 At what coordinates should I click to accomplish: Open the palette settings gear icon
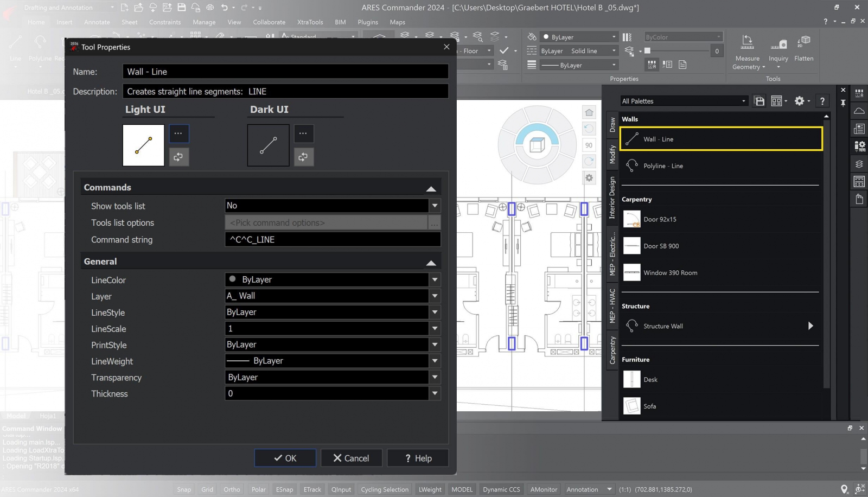coord(799,101)
